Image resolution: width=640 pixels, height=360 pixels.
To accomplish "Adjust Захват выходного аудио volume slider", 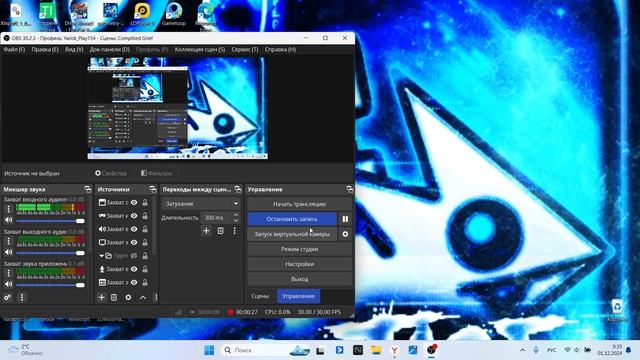I will 50,253.
